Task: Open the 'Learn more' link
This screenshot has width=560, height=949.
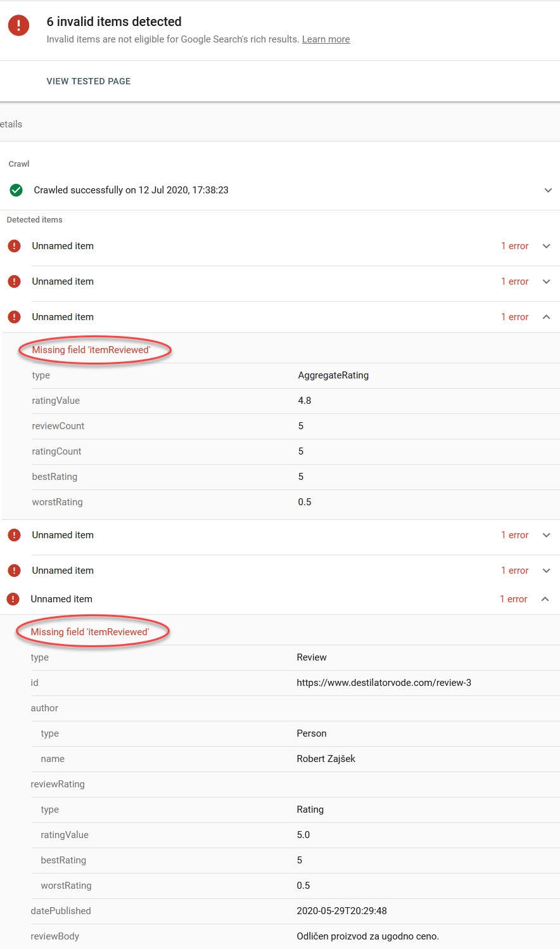Action: [326, 39]
